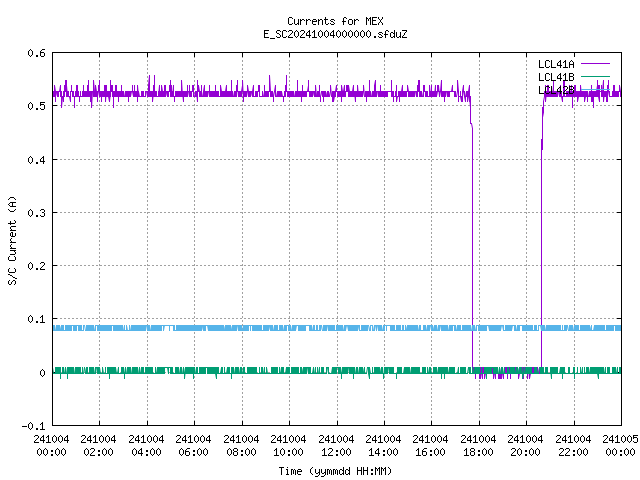Click the purple LCL41A falling edge near 18:00
The image size is (640, 480).
[x=472, y=245]
